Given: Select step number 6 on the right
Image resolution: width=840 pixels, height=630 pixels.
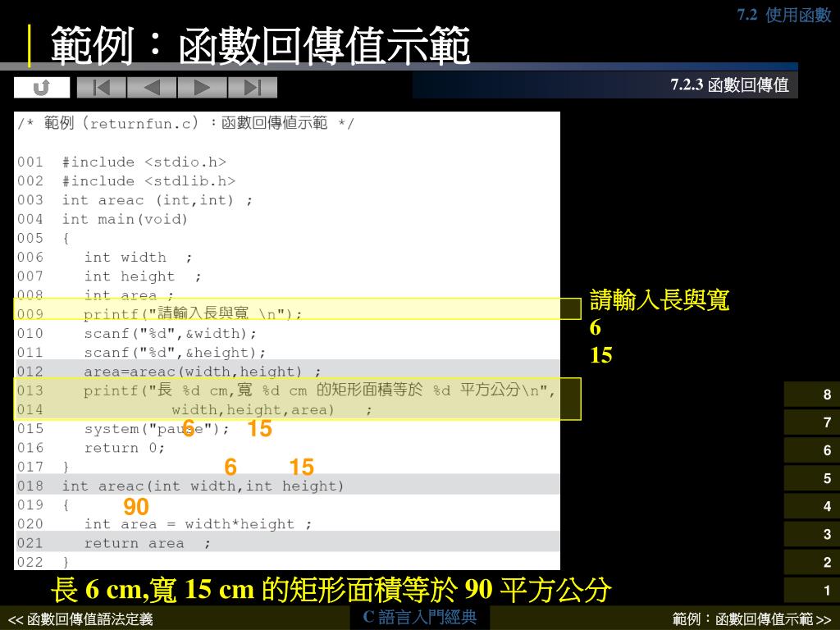Looking at the screenshot, I should click(811, 450).
